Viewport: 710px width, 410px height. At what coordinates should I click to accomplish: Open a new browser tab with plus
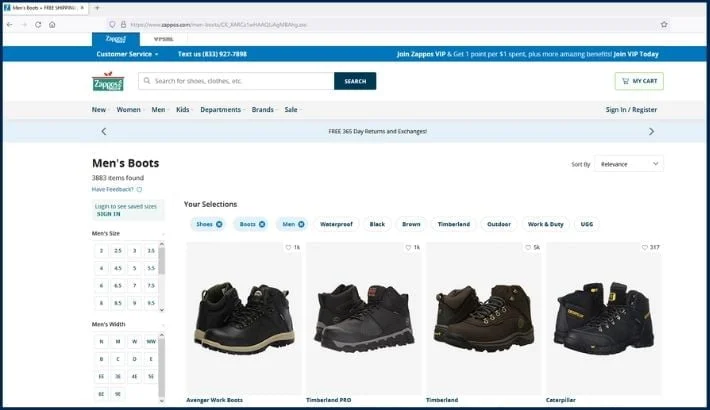pyautogui.click(x=97, y=8)
